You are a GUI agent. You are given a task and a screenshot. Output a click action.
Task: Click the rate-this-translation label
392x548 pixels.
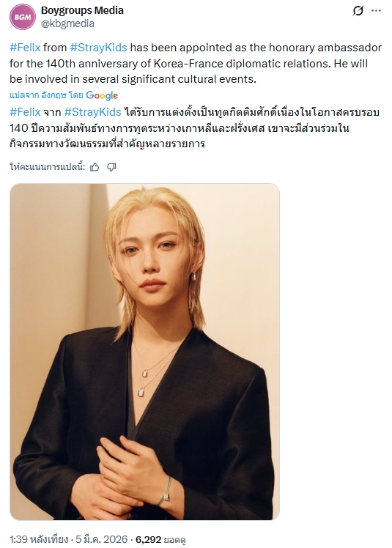[x=47, y=168]
